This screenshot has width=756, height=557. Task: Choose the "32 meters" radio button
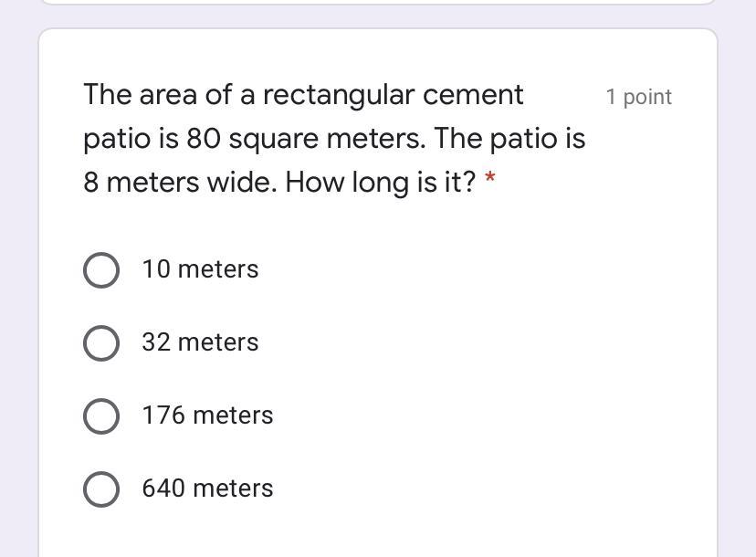[100, 343]
